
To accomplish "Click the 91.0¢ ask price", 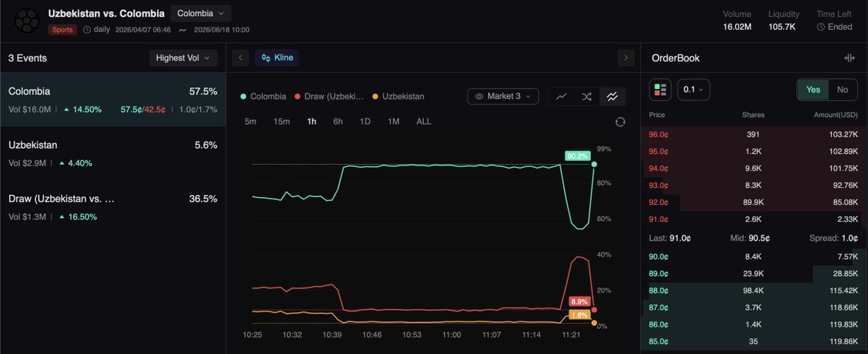I will click(x=658, y=219).
